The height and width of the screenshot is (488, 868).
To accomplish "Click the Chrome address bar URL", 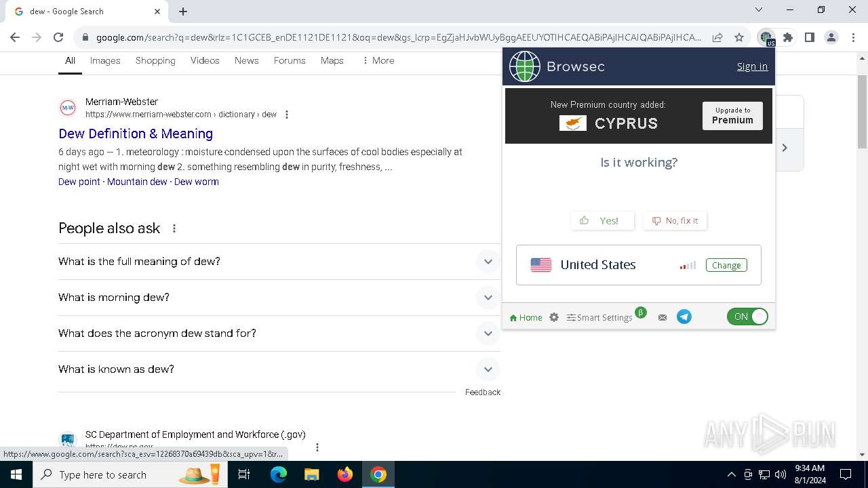I will (x=399, y=38).
